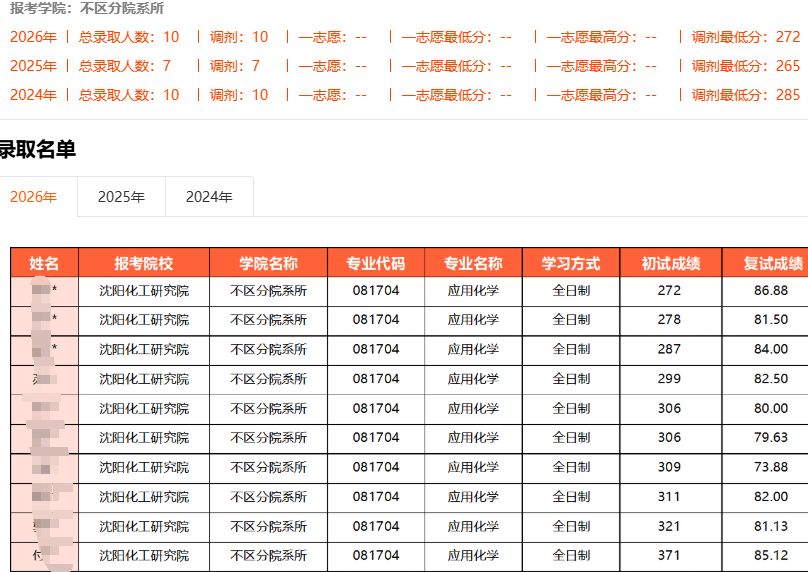The height and width of the screenshot is (572, 808).
Task: Click 应用化学 in the 299 score row
Action: point(473,379)
